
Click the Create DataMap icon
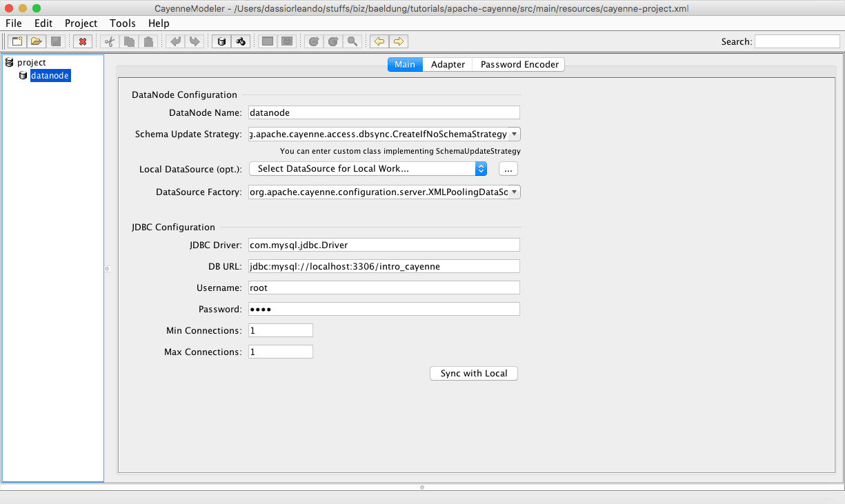[x=240, y=41]
